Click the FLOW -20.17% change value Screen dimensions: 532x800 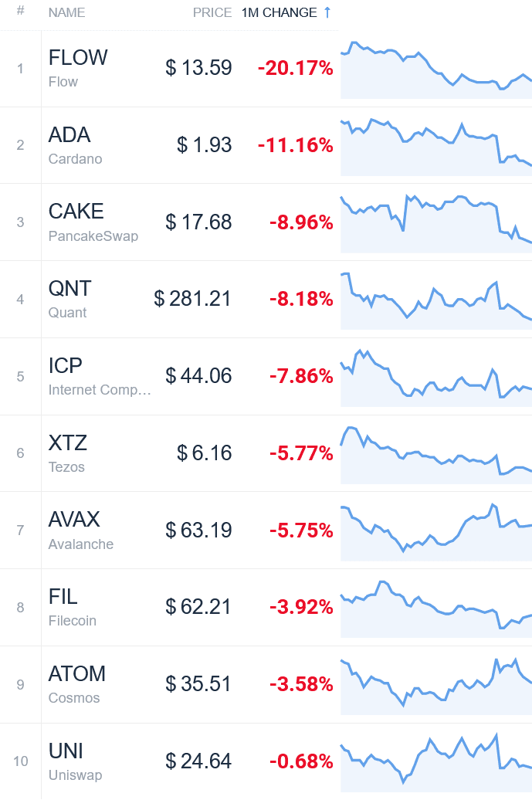[x=295, y=68]
